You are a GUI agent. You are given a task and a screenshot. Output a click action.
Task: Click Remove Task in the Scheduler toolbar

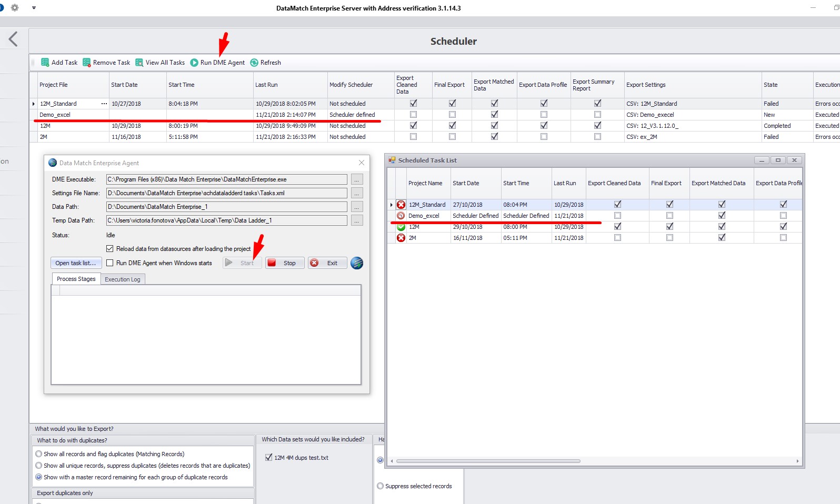pyautogui.click(x=106, y=63)
